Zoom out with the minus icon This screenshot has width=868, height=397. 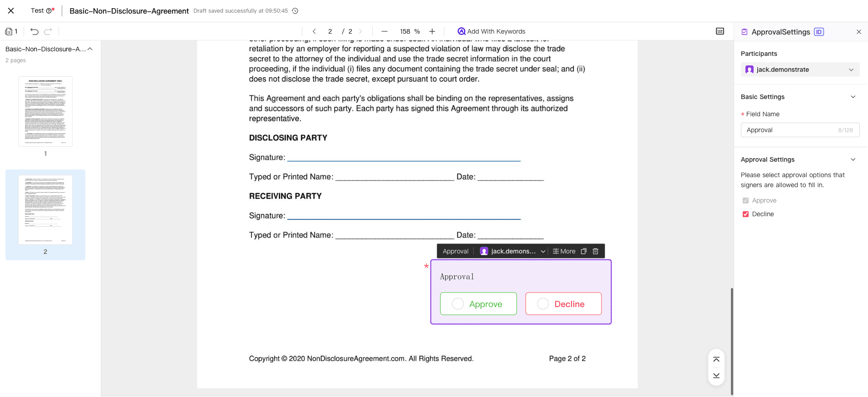click(x=385, y=31)
